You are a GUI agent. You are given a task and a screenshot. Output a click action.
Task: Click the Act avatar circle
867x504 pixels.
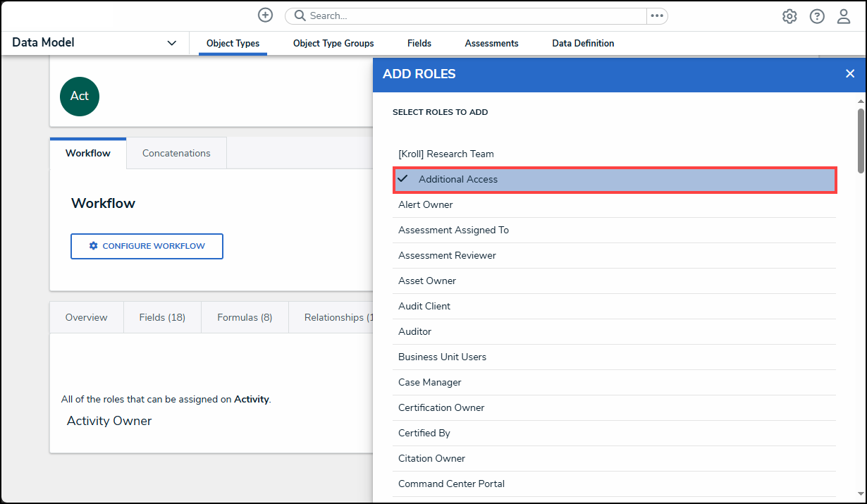[x=80, y=97]
